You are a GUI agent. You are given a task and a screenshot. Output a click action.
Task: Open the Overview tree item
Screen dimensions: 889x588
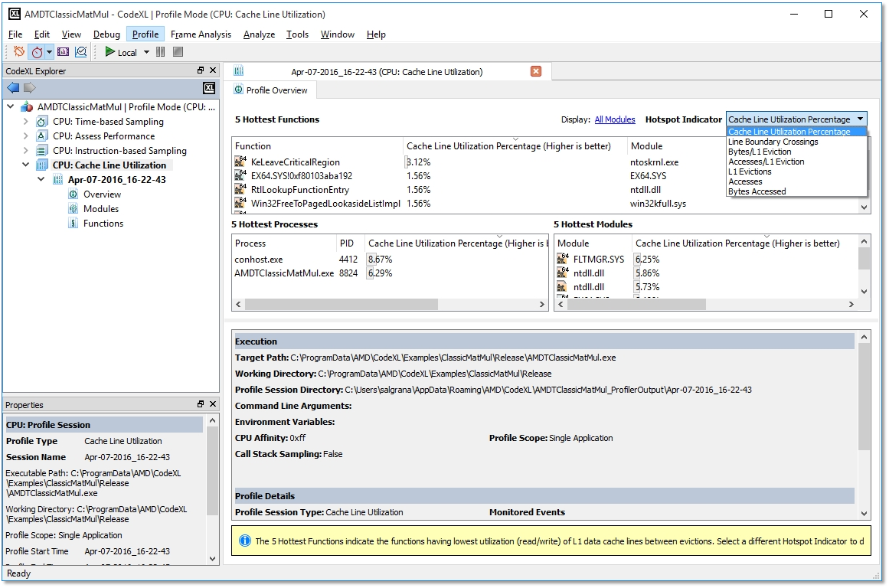click(x=102, y=194)
